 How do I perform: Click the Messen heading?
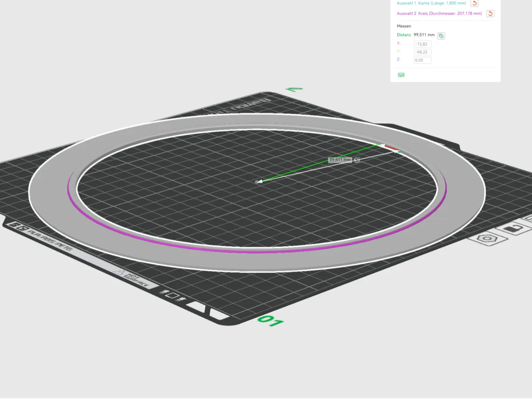(404, 26)
